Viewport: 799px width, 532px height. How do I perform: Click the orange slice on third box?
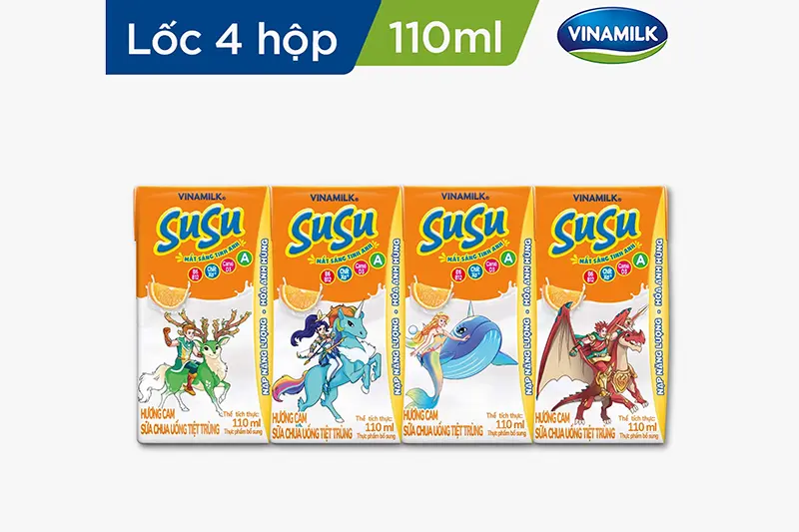(x=430, y=294)
